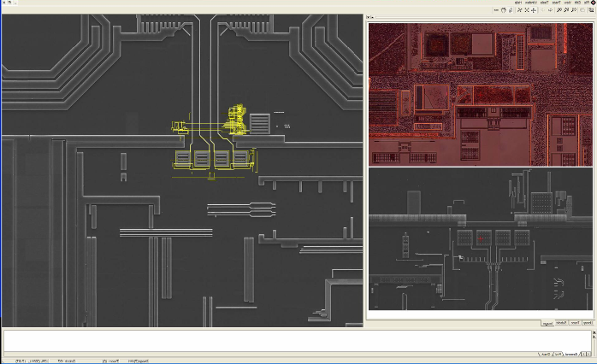Switch to the Trace tab in side panel
597x364 pixels.
click(x=575, y=323)
